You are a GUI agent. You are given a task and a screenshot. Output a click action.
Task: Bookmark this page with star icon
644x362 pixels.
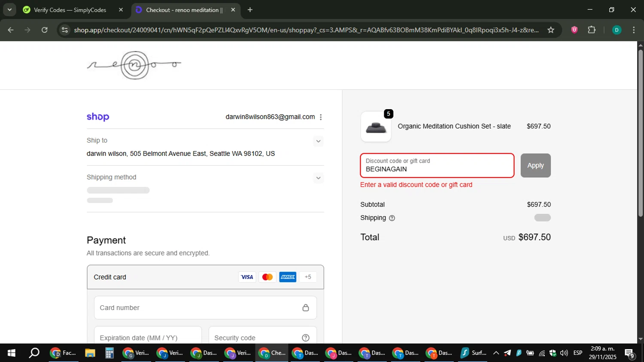(551, 30)
